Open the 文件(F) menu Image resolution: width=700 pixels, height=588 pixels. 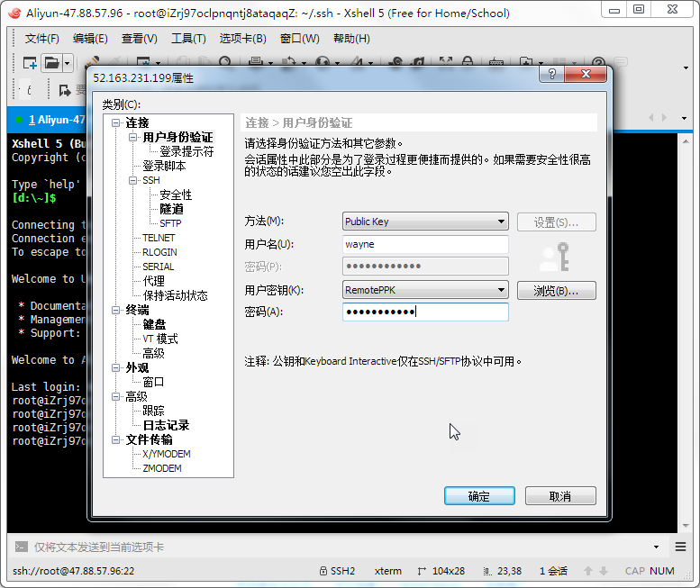[42, 39]
